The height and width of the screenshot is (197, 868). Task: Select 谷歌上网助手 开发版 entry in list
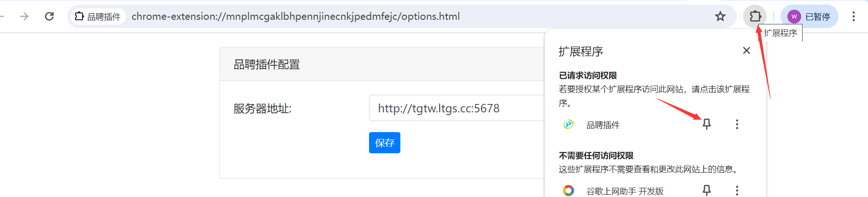(x=625, y=191)
